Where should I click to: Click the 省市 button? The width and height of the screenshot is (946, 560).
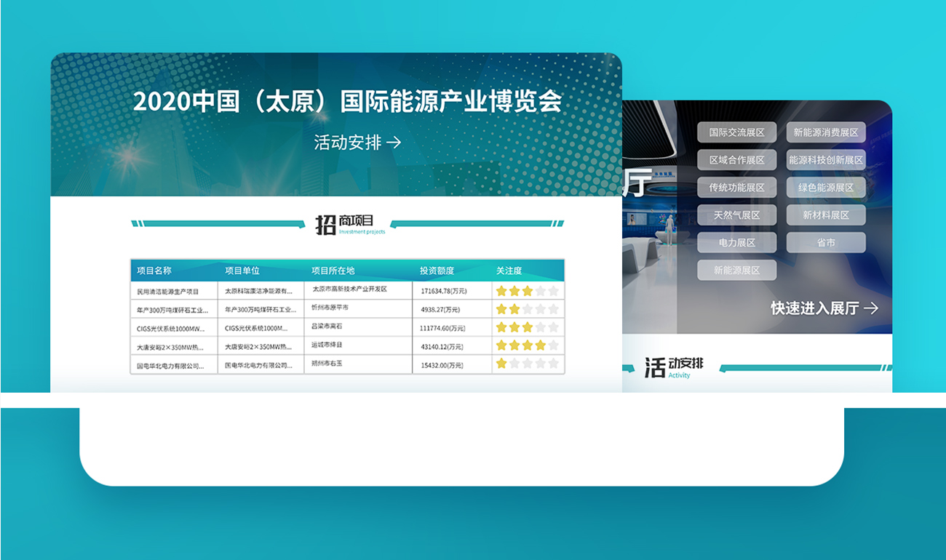826,243
